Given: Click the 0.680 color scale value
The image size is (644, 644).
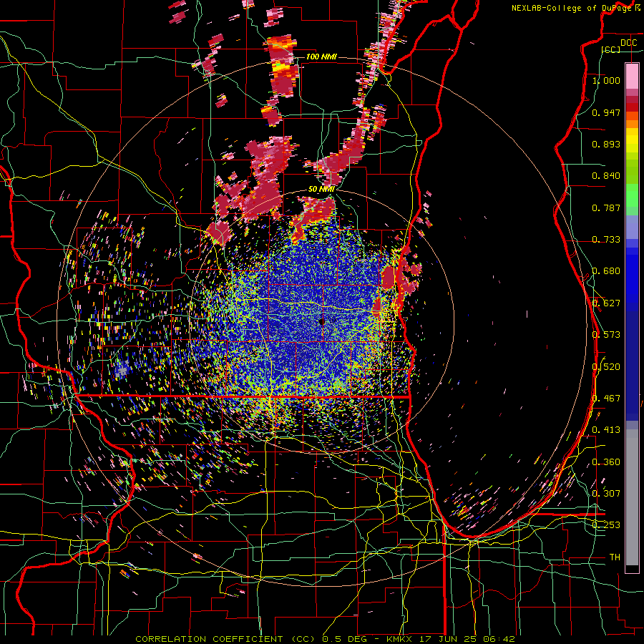Looking at the screenshot, I should [x=606, y=271].
